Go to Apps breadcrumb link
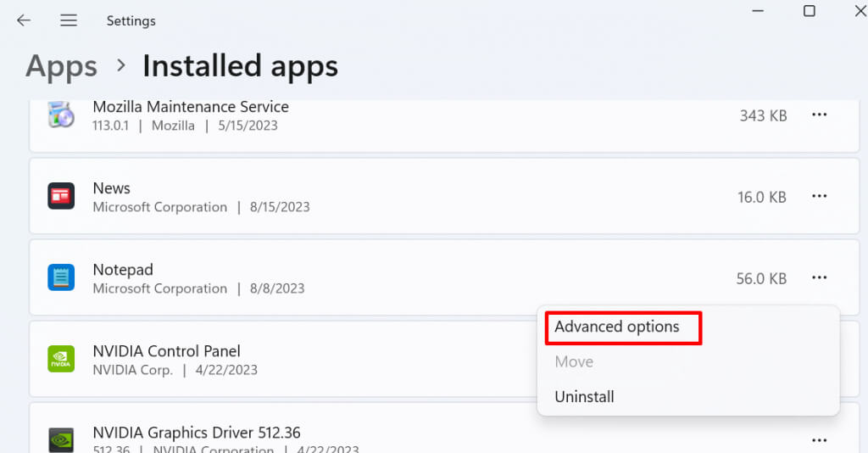This screenshot has height=453, width=868. [x=59, y=66]
